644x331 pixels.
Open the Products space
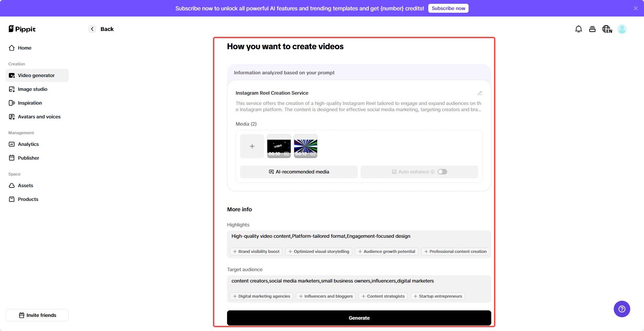(x=28, y=199)
